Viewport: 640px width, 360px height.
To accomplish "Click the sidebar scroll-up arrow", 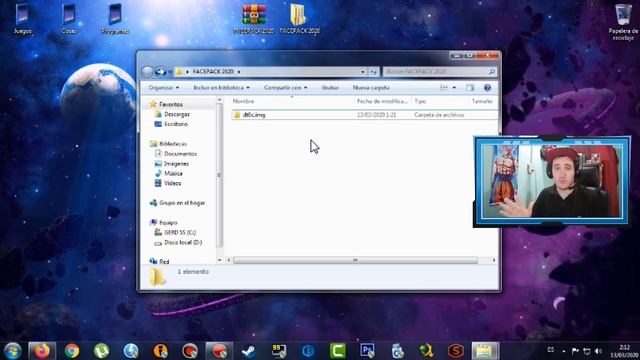I will click(220, 100).
